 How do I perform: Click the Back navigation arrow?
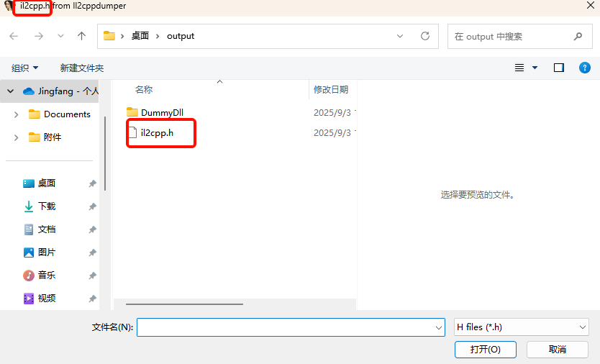click(14, 36)
